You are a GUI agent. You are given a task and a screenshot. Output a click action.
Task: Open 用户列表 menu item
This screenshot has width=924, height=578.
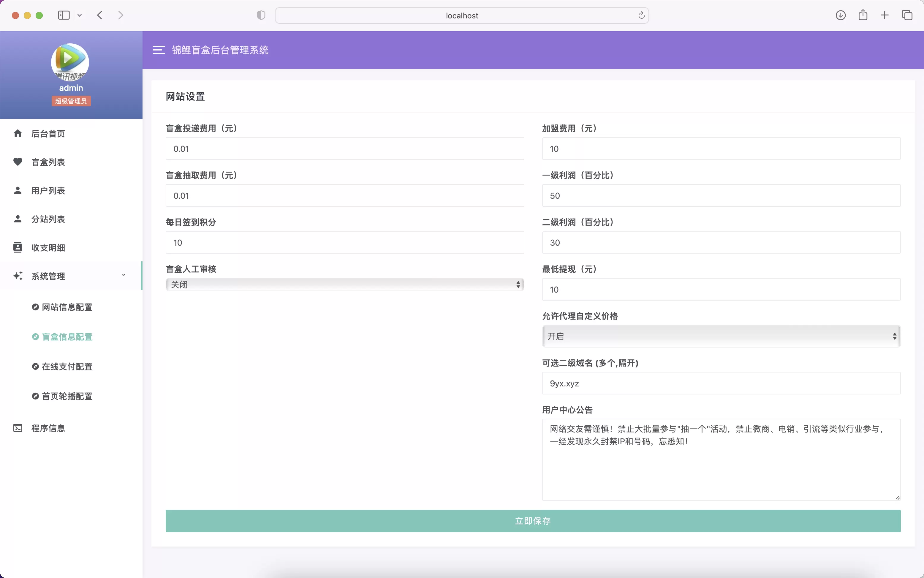71,190
